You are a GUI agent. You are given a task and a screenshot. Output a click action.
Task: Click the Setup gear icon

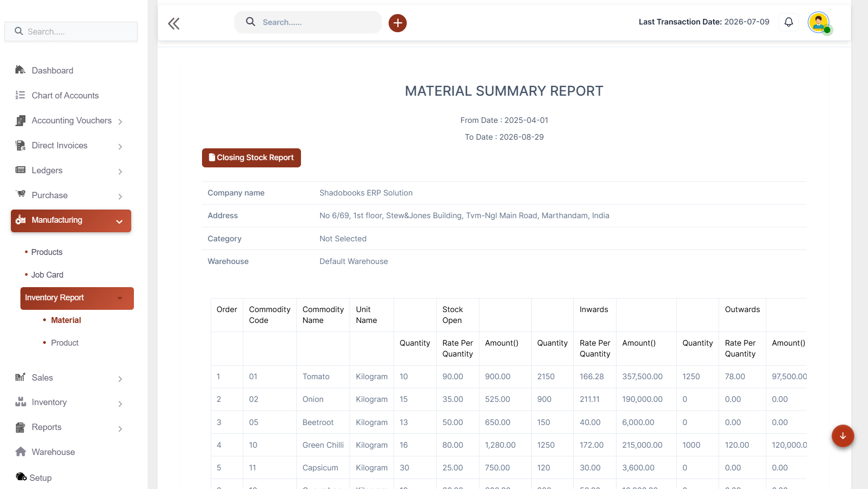click(21, 477)
